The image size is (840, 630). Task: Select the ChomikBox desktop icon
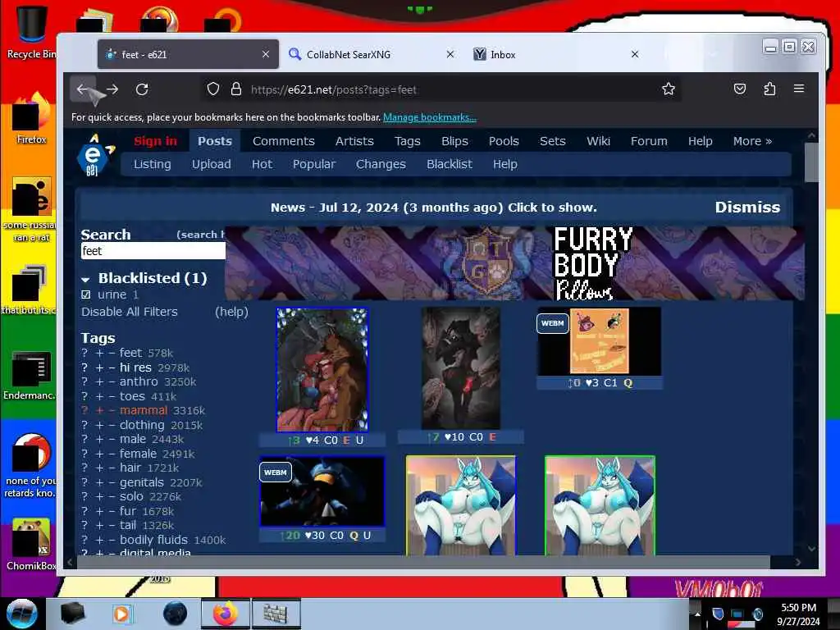click(x=31, y=545)
